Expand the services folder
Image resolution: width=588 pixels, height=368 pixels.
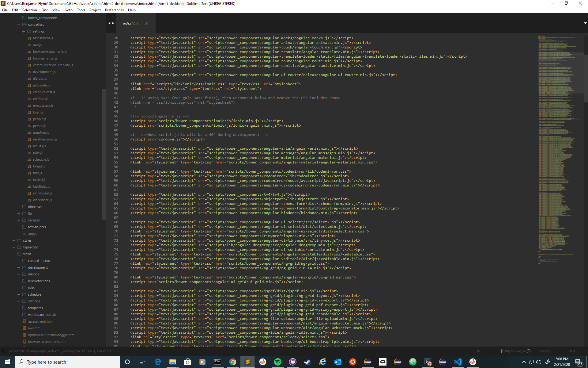tap(19, 220)
